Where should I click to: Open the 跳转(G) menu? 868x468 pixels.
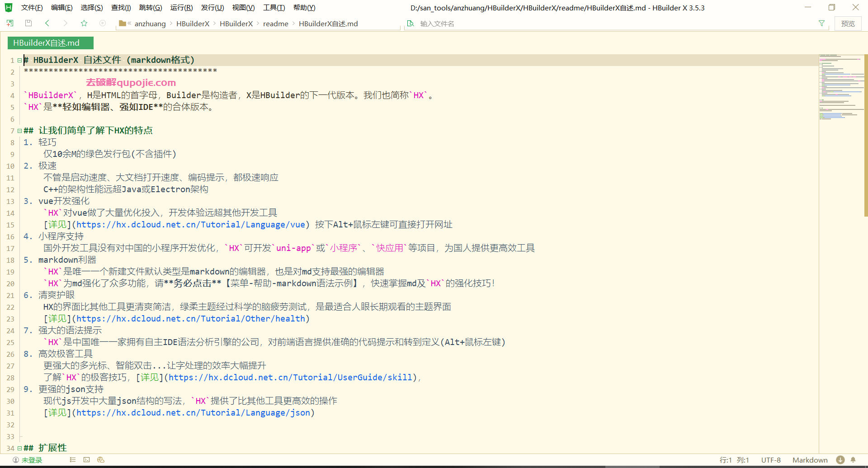click(x=151, y=8)
